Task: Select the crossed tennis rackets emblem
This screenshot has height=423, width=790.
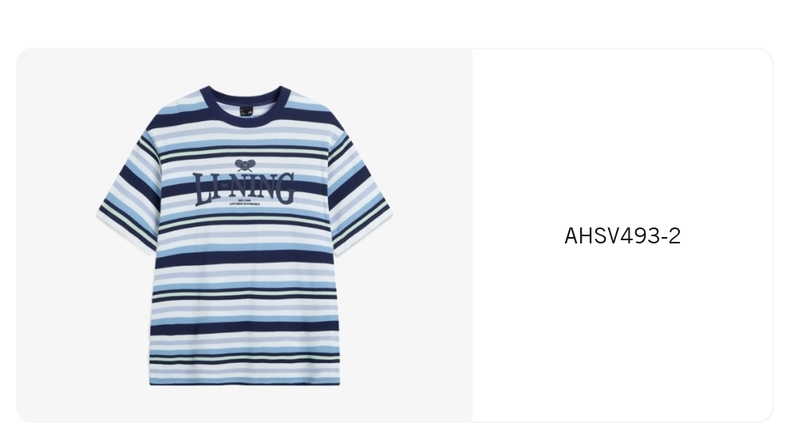Action: pos(244,165)
